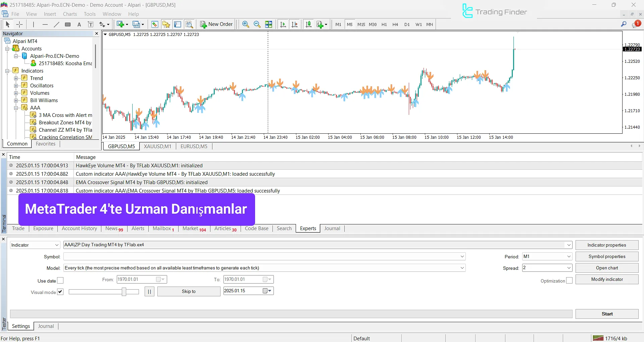Click the tester progress bar
Viewport: 644px width, 342px height.
291,314
